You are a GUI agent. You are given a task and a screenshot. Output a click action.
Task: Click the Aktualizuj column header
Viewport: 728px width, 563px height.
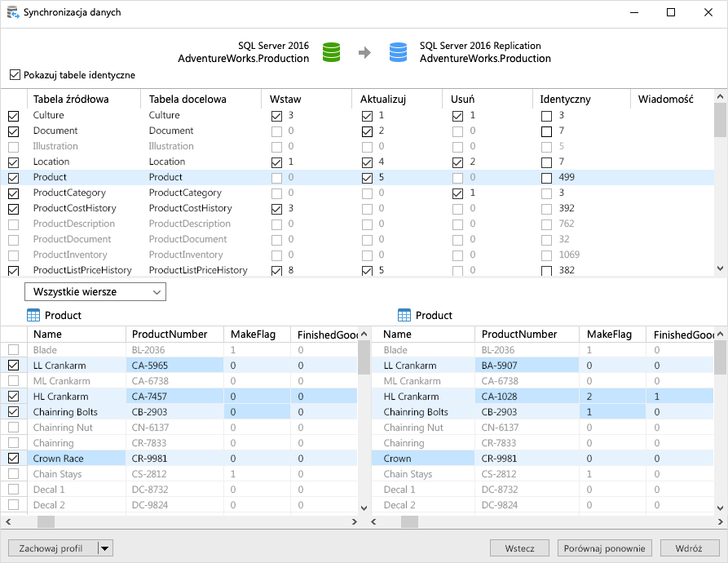pos(397,99)
